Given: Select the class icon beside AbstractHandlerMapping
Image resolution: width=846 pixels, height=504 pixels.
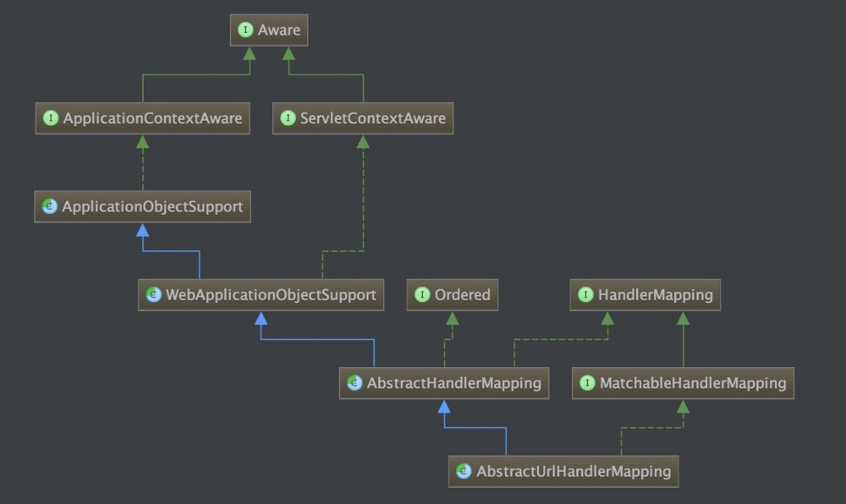Looking at the screenshot, I should (353, 382).
